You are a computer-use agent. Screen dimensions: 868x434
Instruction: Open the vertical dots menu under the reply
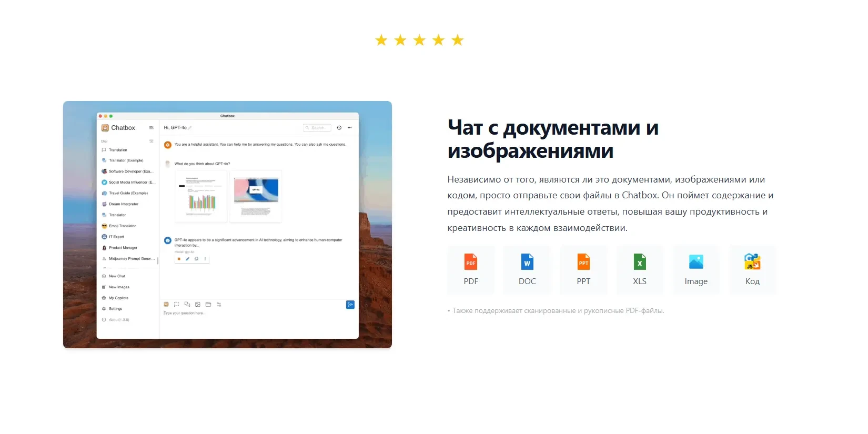pos(205,259)
